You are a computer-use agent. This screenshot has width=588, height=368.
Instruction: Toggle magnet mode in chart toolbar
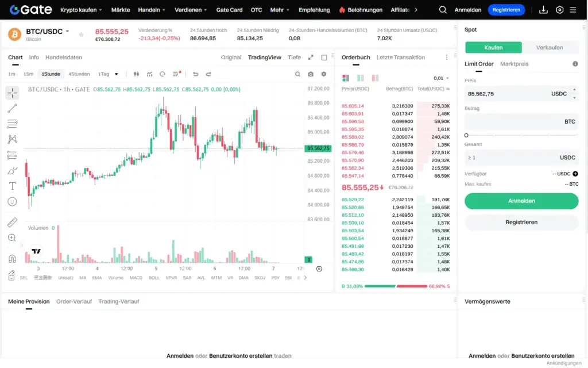[x=12, y=258]
